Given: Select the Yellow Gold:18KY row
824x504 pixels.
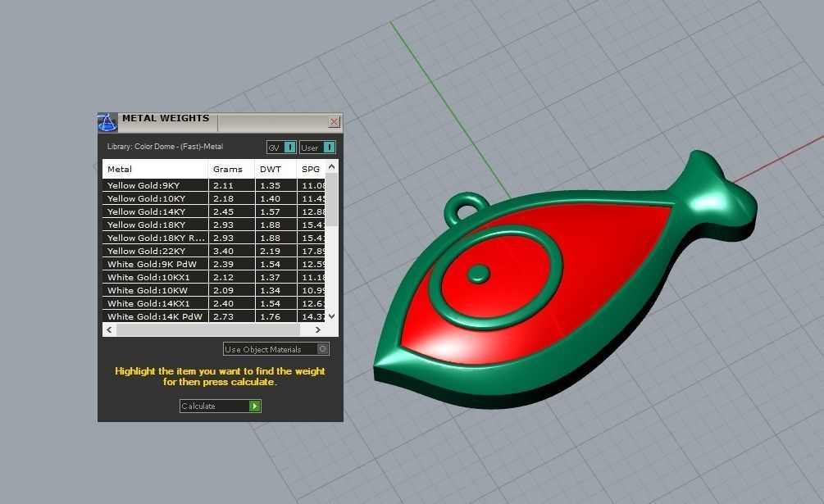Looking at the screenshot, I should (x=214, y=225).
